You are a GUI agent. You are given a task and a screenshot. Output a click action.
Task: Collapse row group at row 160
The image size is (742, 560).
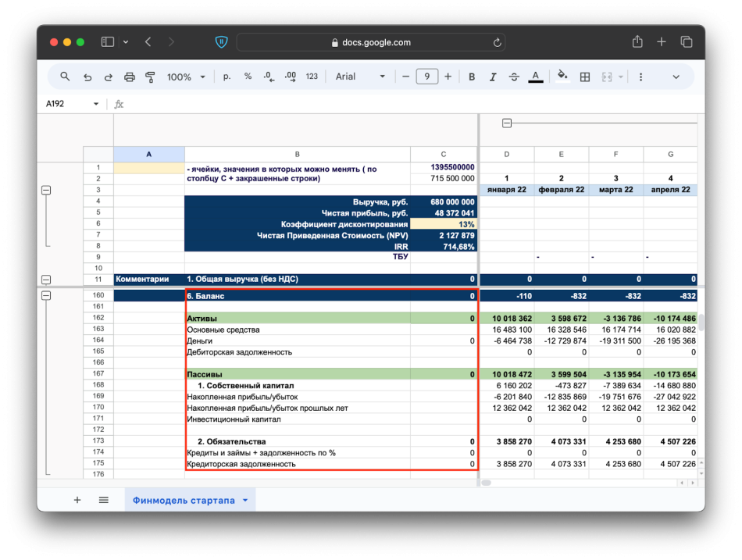pyautogui.click(x=46, y=296)
